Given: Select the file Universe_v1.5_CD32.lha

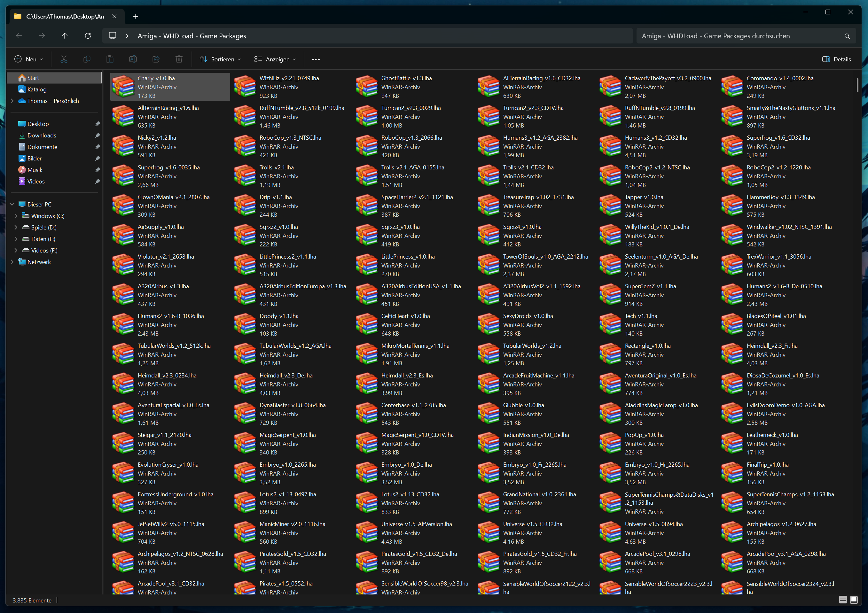Looking at the screenshot, I should [535, 532].
